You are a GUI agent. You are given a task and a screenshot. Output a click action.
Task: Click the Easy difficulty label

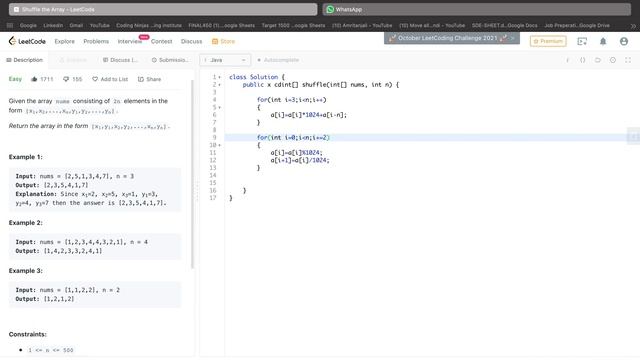15,79
